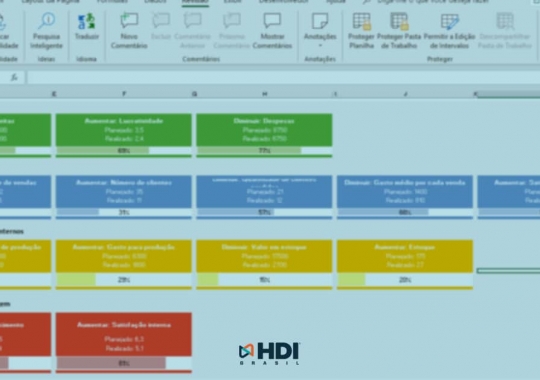Image resolution: width=540 pixels, height=380 pixels.
Task: Toggle Mostrar Comentários
Action: pyautogui.click(x=272, y=31)
